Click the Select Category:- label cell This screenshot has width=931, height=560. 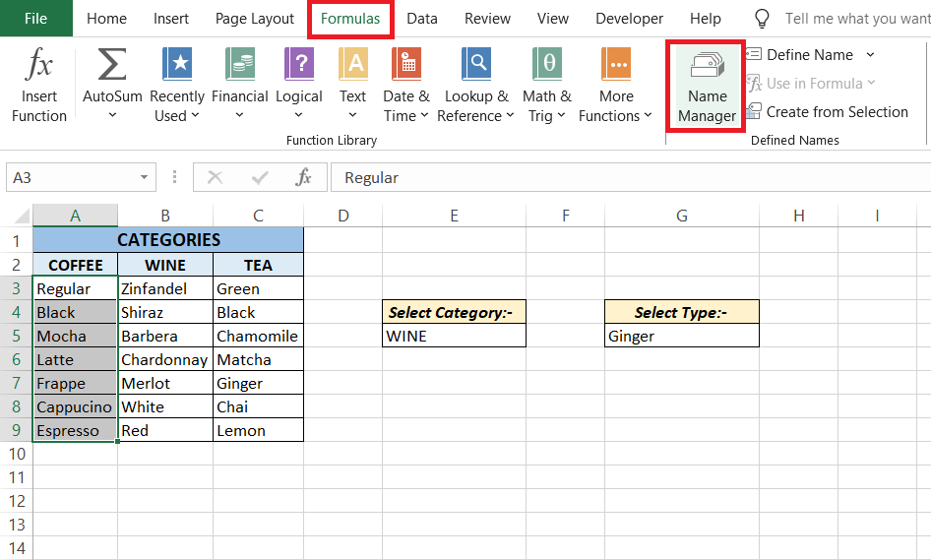tap(454, 312)
